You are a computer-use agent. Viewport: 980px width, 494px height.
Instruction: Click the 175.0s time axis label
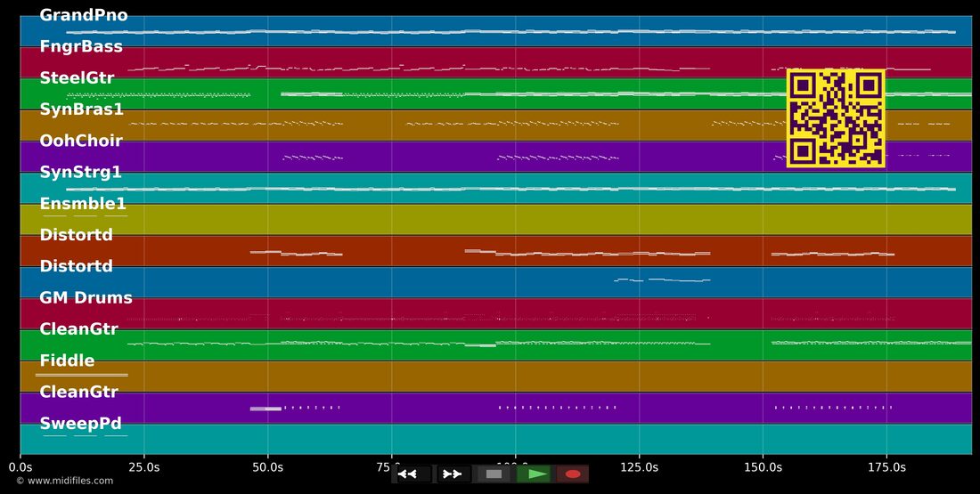click(886, 466)
